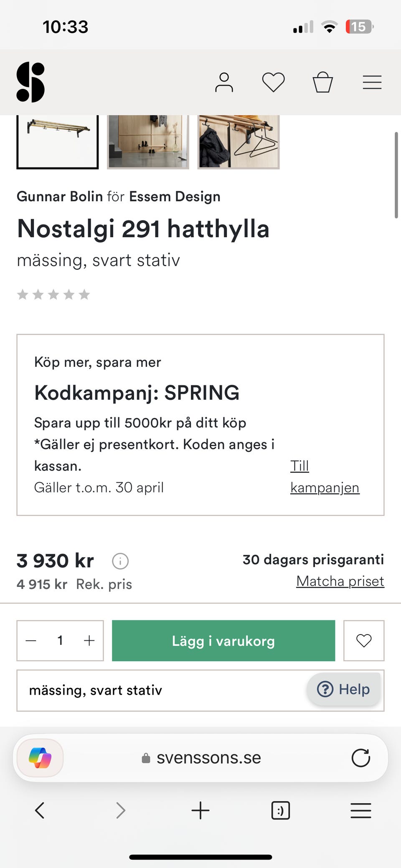Image resolution: width=401 pixels, height=868 pixels.
Task: Select the first hat shelf product thumbnail
Action: point(58,141)
